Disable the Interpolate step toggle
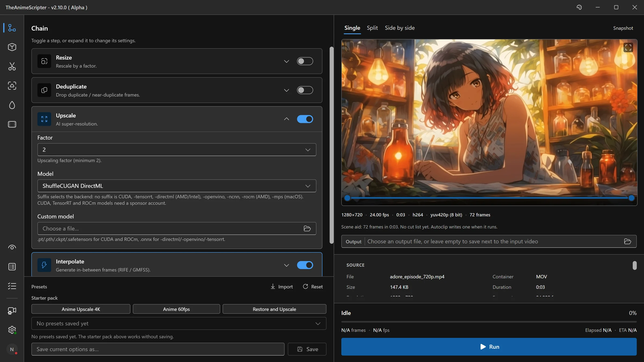This screenshot has height=362, width=644. 305,265
